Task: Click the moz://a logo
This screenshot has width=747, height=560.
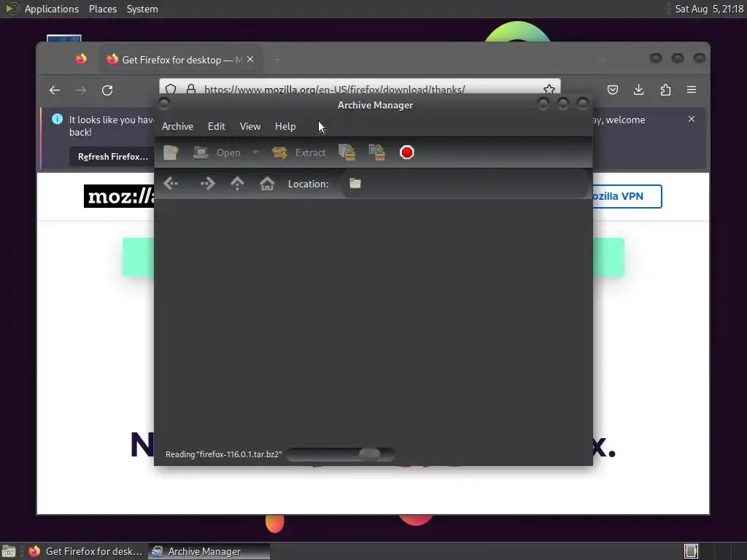Action: click(x=119, y=196)
